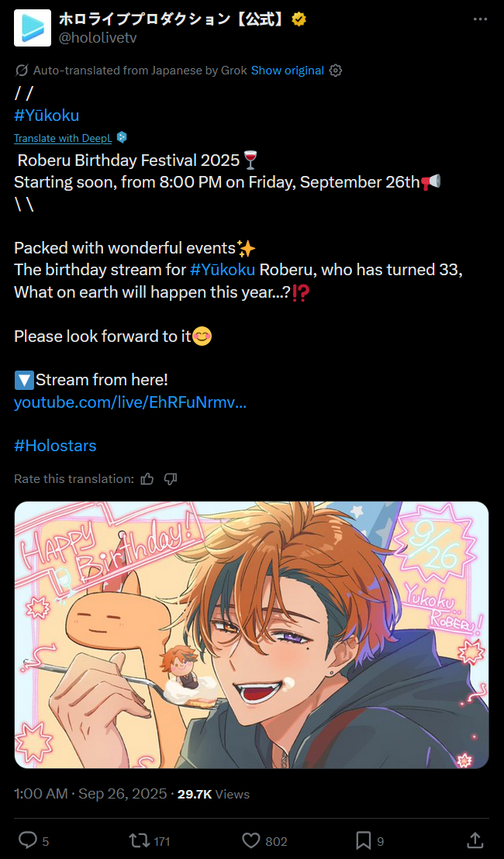Click the Sep 26, 2025 timestamp
504x859 pixels.
click(x=123, y=794)
